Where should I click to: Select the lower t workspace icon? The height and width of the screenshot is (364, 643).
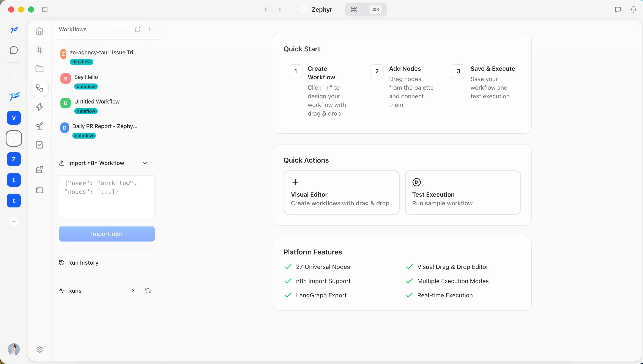14,201
